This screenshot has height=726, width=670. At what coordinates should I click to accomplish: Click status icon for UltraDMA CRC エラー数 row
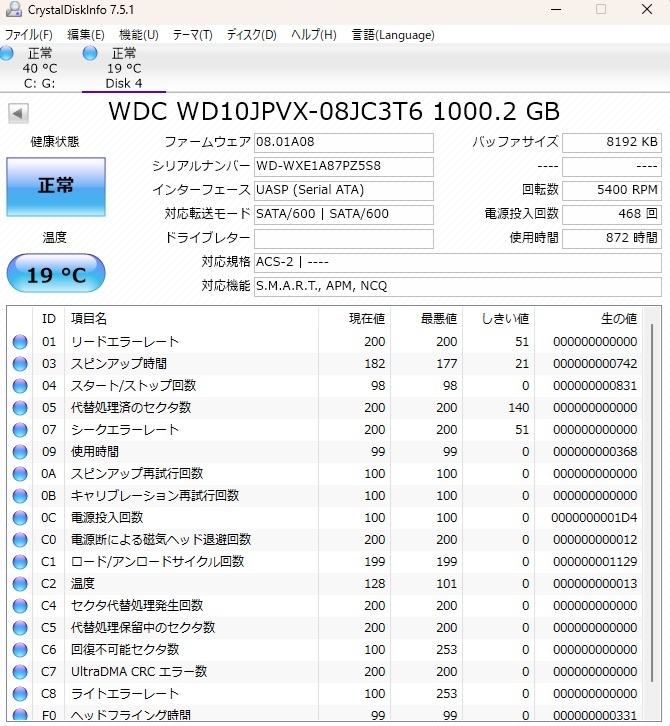pos(20,672)
